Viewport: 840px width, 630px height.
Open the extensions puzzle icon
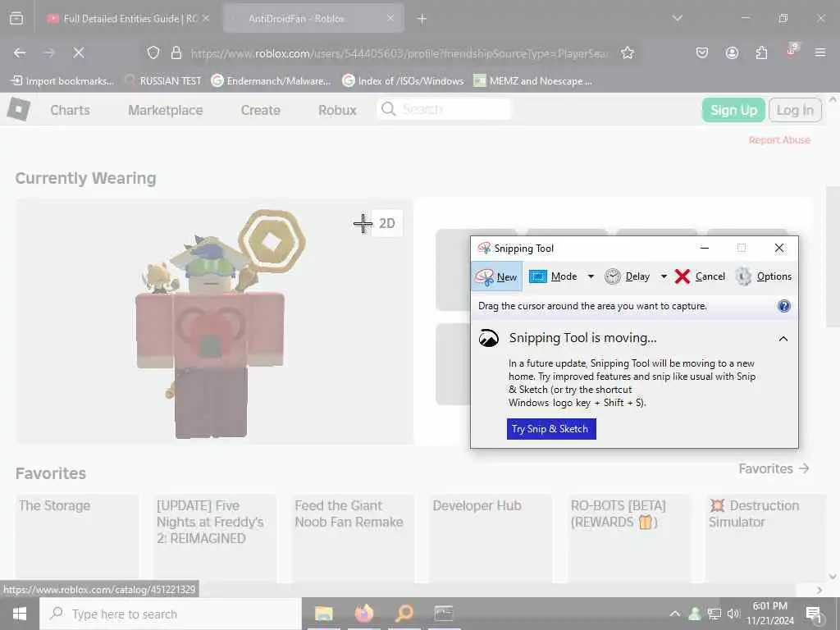point(761,53)
